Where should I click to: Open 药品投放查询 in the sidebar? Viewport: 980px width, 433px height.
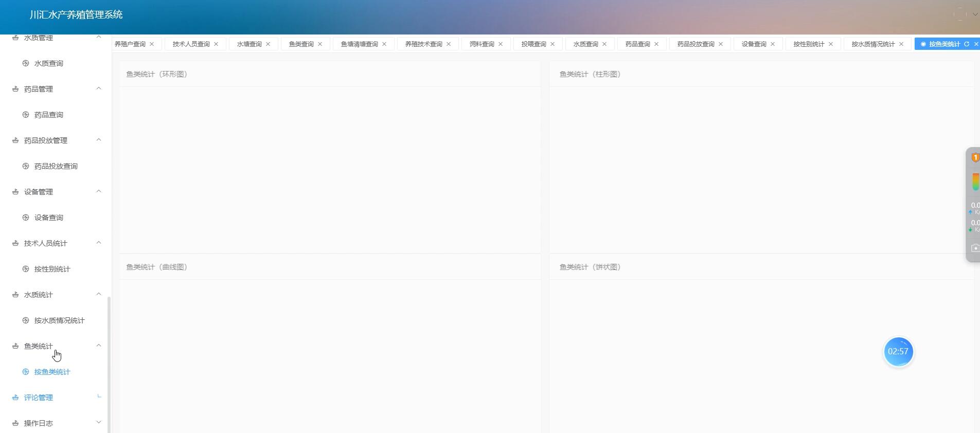coord(56,166)
